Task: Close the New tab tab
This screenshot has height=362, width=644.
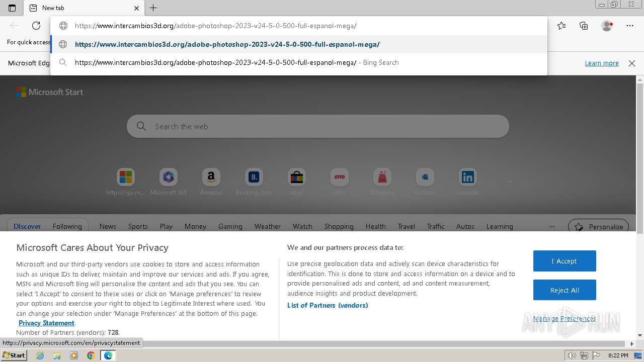Action: point(136,8)
